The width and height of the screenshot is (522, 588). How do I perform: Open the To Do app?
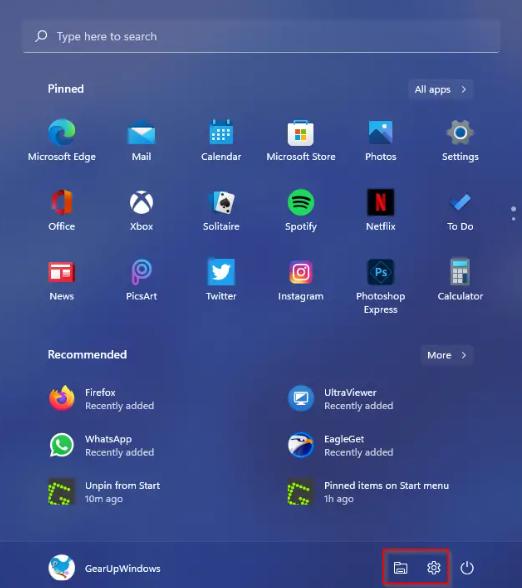click(460, 210)
